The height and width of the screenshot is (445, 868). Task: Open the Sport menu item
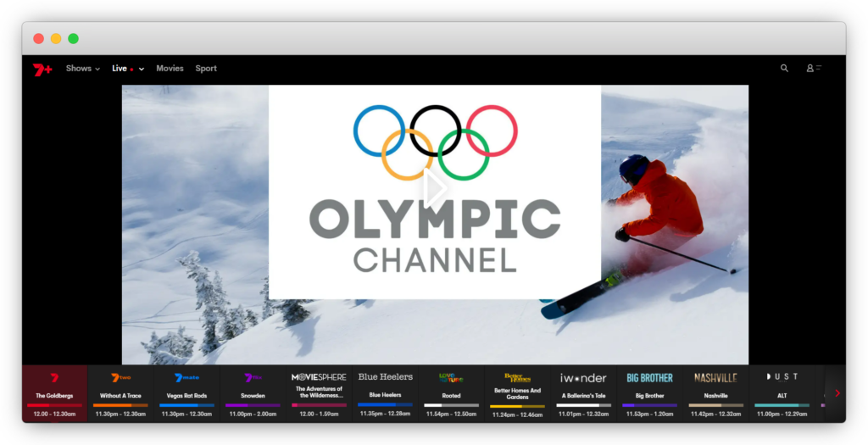[x=206, y=69]
